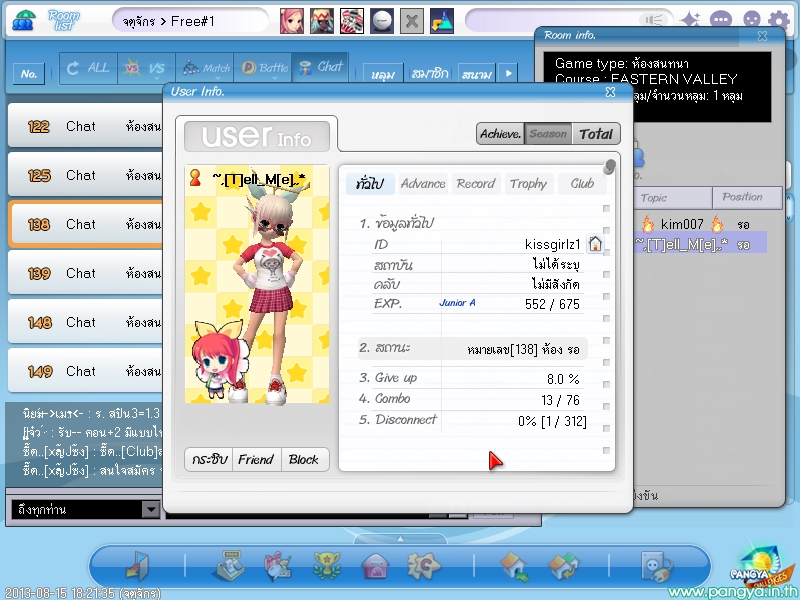This screenshot has height=600, width=800.
Task: Select room 149 Chat row
Action: (86, 371)
